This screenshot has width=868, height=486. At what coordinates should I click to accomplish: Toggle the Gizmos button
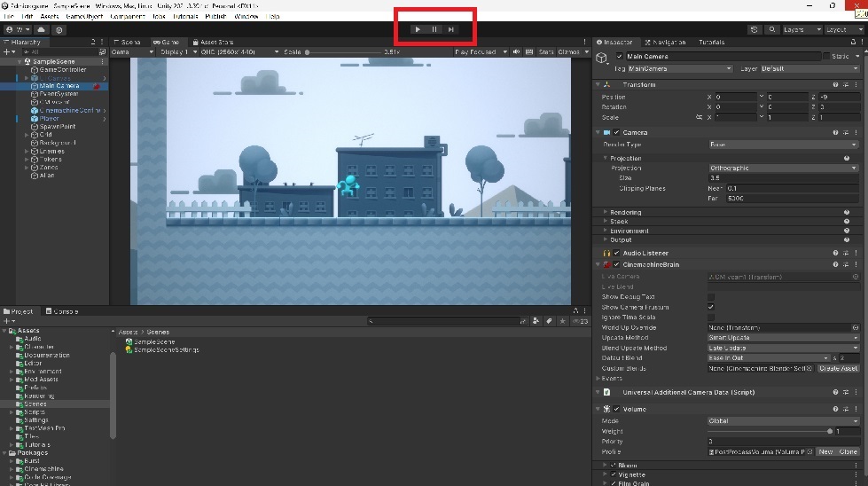pos(568,52)
